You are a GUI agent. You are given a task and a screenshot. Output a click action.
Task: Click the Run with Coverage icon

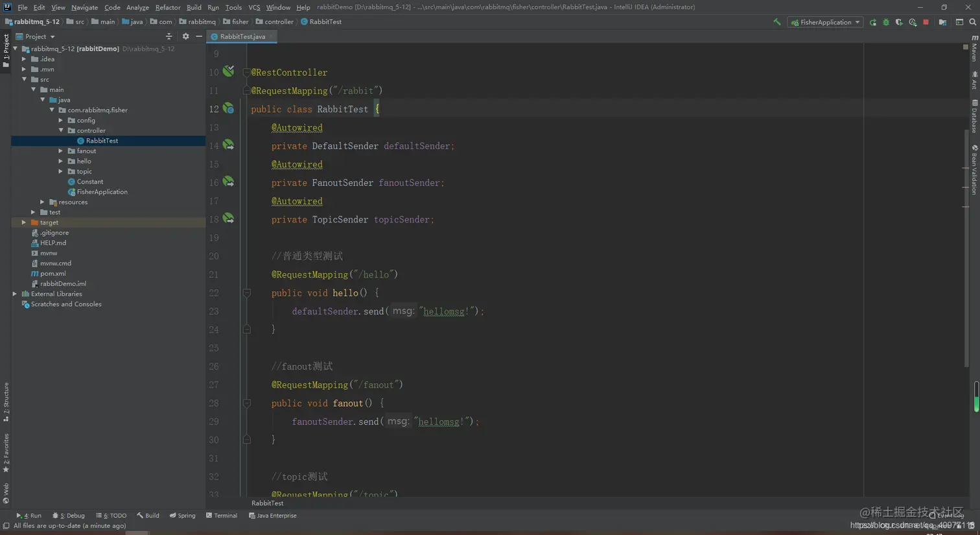point(899,22)
